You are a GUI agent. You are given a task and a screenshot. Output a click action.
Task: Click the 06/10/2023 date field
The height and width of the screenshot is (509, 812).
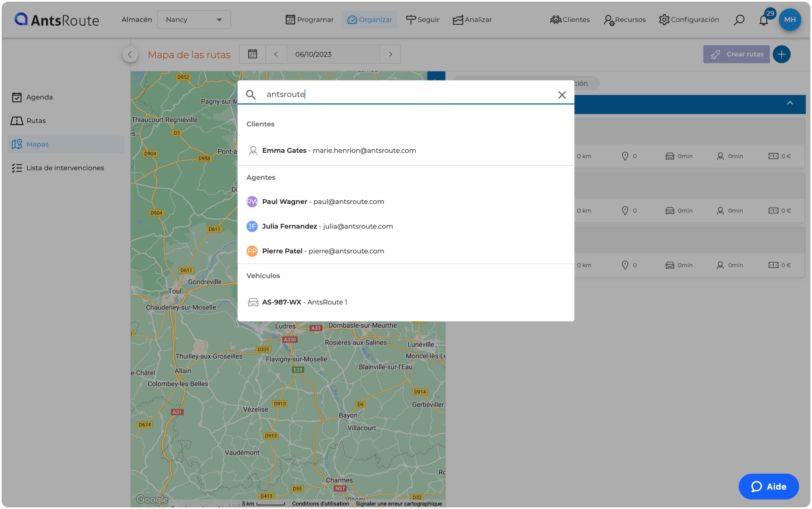point(333,54)
